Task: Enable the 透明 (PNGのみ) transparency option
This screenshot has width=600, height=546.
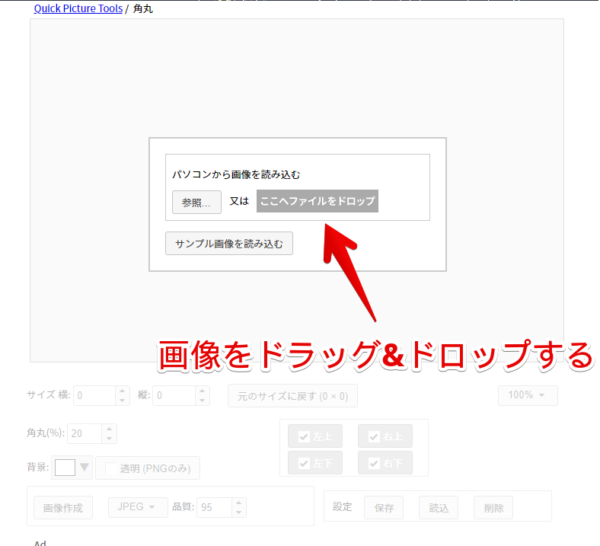Action: click(150, 468)
